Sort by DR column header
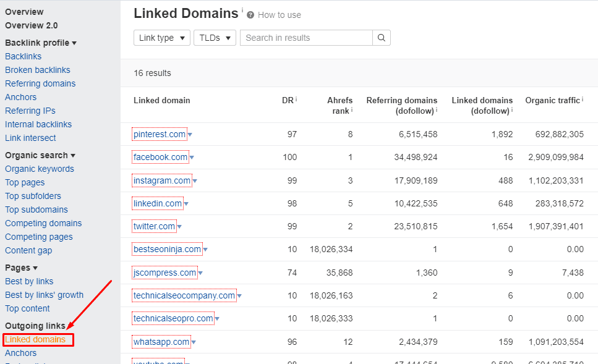Viewport: 598px width, 364px height. point(288,100)
